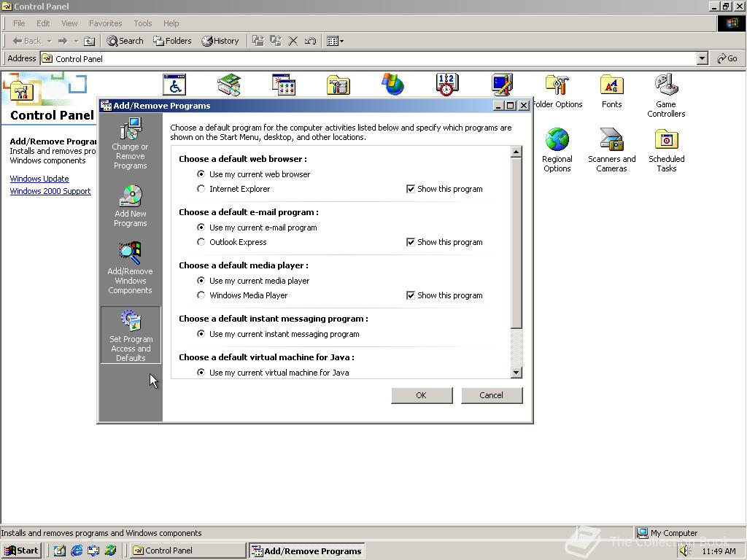Open Add/Remove Hardware icon in Control Panel

click(228, 85)
